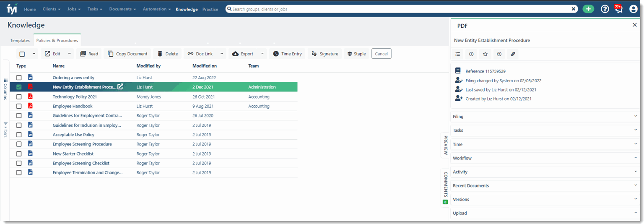The width and height of the screenshot is (644, 224).
Task: Expand the Versions section
Action: tap(544, 199)
